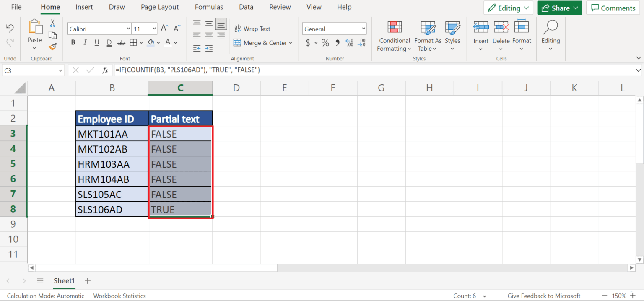Align text to the middle vertically
644x301 pixels.
(209, 23)
